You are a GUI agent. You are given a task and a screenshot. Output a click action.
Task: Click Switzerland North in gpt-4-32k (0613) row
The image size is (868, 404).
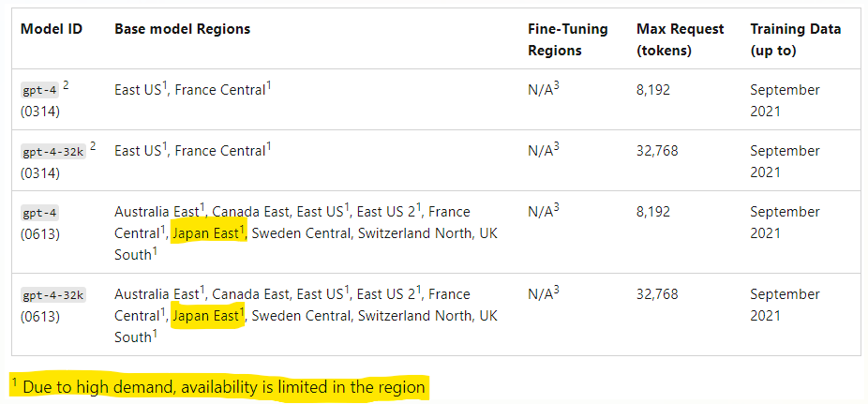pyautogui.click(x=415, y=316)
